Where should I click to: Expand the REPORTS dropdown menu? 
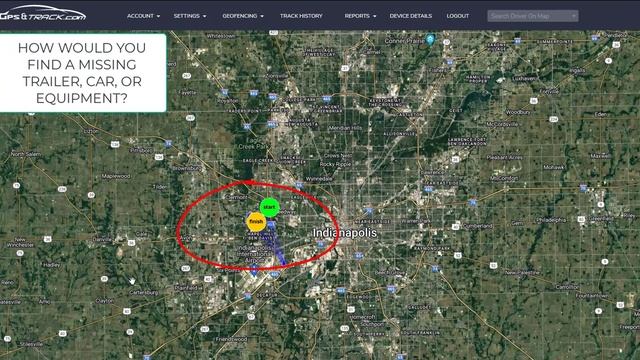360,16
